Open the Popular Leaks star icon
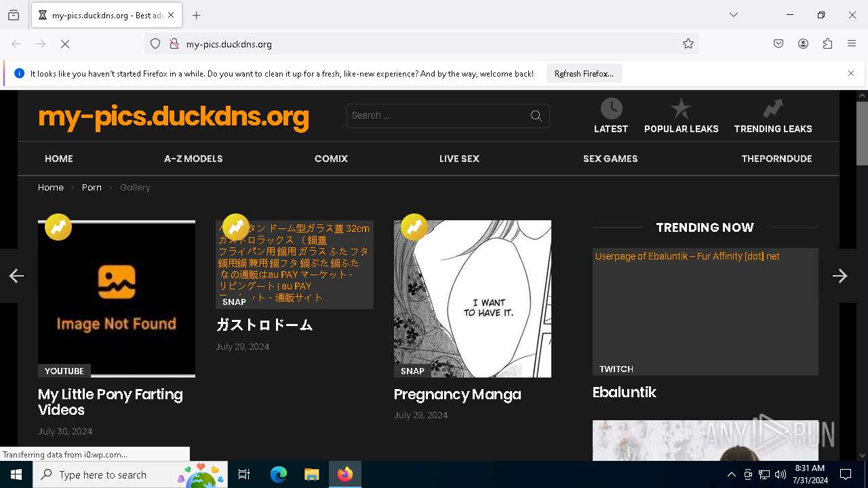868x488 pixels. [682, 108]
